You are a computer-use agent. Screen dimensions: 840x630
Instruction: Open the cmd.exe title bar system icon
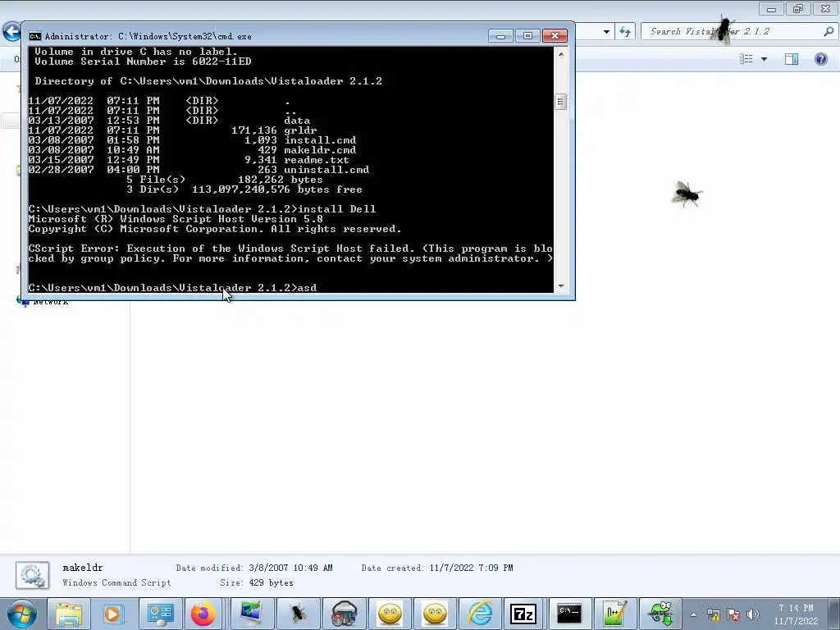pos(34,36)
